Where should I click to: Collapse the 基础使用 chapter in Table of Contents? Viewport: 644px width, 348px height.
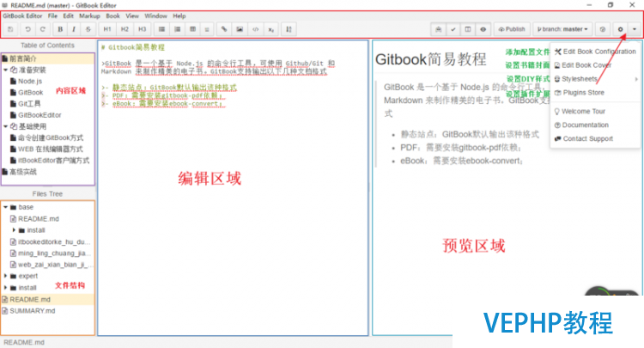[5, 126]
